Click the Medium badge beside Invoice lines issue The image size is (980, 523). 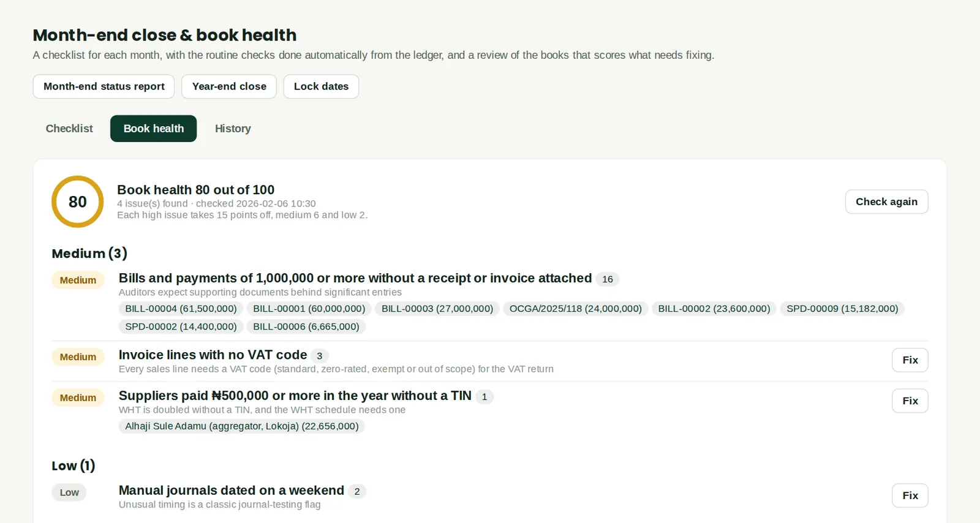[78, 357]
